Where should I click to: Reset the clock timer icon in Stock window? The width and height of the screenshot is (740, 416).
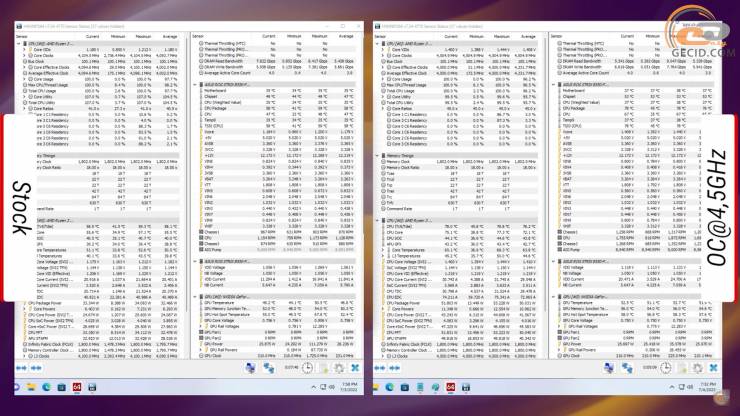coord(307,368)
